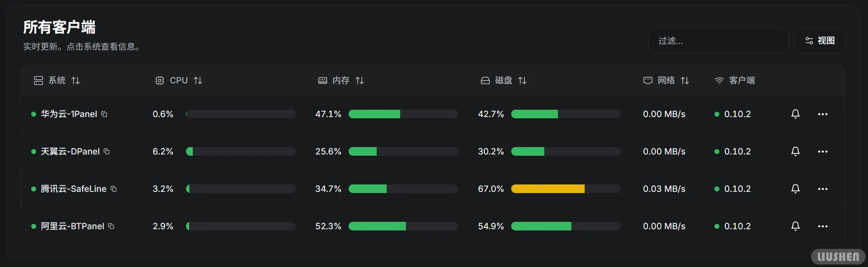Sort table by CPU column

179,81
